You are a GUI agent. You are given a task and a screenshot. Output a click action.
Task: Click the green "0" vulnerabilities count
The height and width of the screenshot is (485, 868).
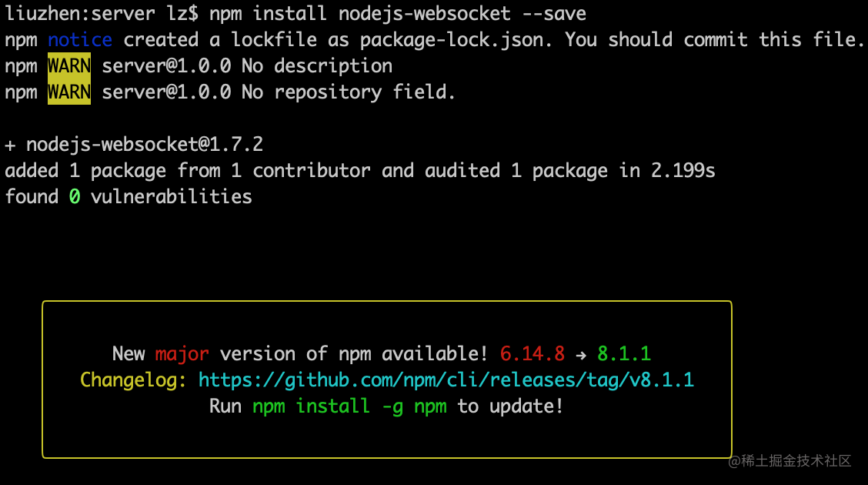[x=75, y=196]
